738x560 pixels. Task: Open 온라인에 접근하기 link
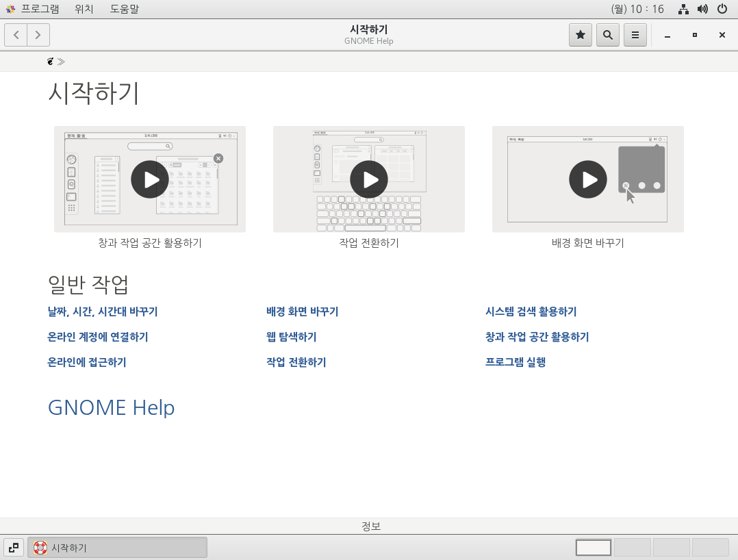coord(87,362)
